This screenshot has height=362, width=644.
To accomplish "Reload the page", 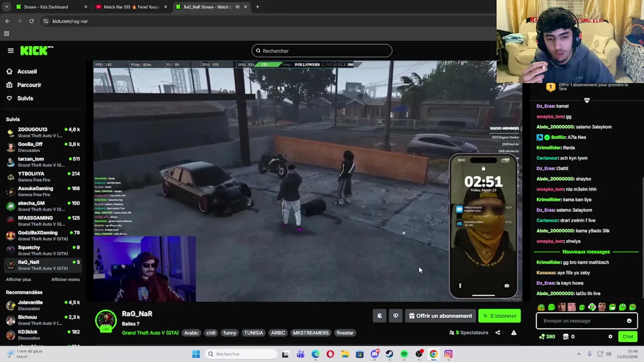I will (31, 21).
